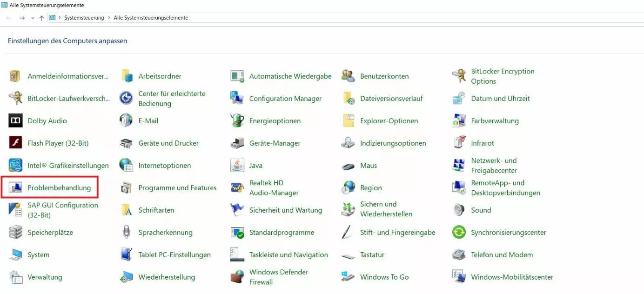The height and width of the screenshot is (294, 644).
Task: Click the Speicherplätze icon
Action: (x=15, y=233)
